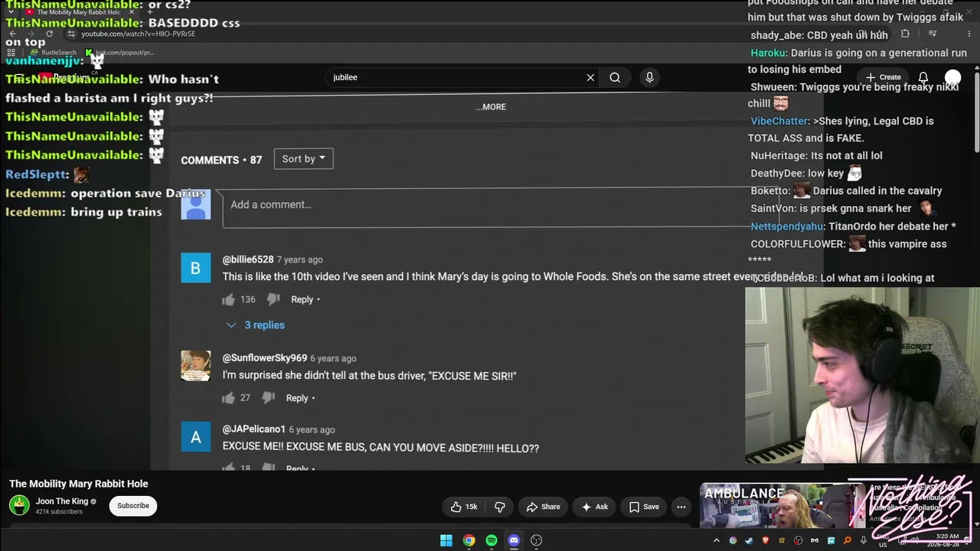The width and height of the screenshot is (980, 551).
Task: Dislike the comment by @billie6528
Action: point(273,299)
